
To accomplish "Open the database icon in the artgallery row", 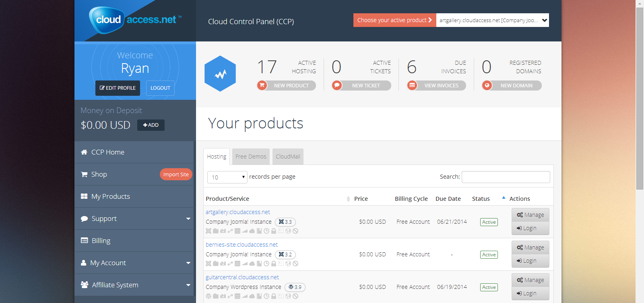I will (x=237, y=231).
